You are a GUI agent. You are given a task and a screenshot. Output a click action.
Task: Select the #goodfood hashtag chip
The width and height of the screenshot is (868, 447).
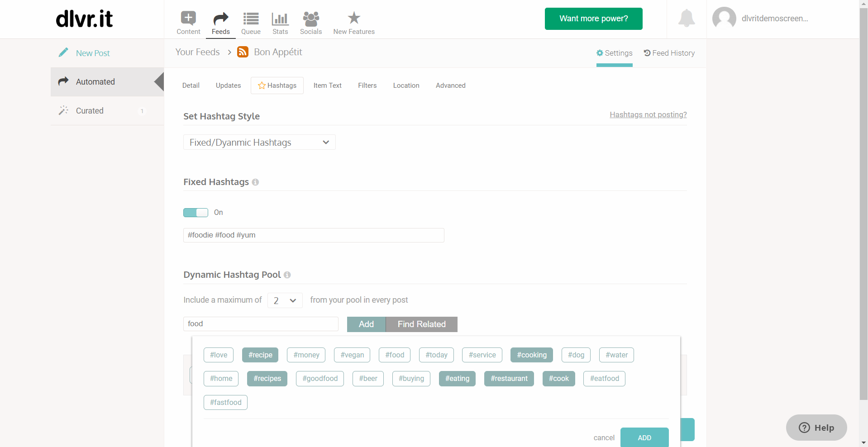click(x=320, y=379)
